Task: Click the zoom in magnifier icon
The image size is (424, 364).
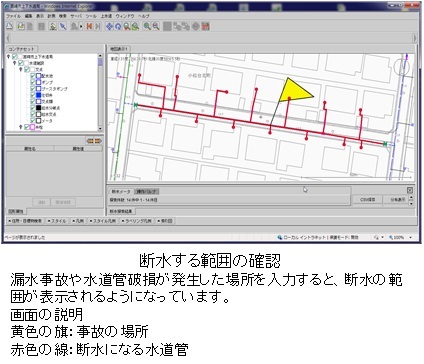Action: 147,26
